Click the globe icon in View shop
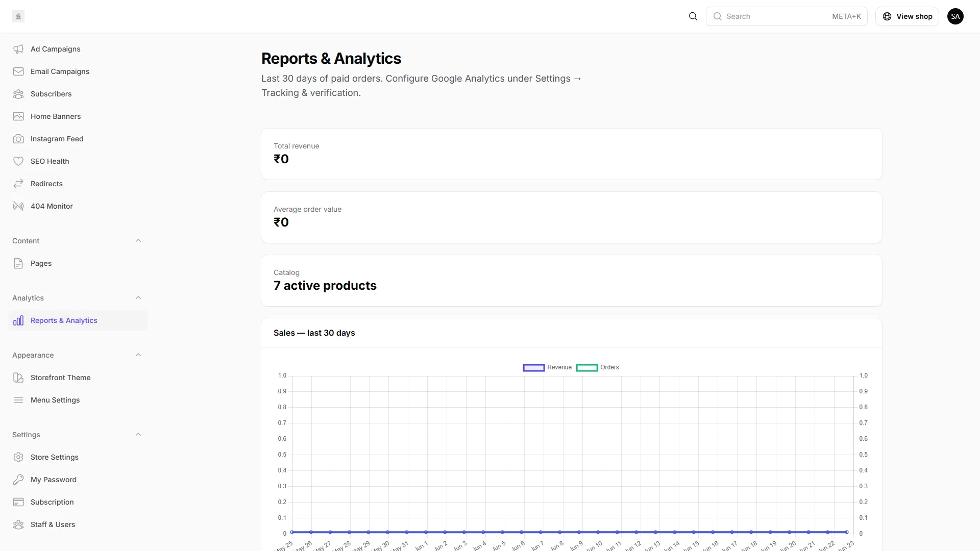Screen dimensions: 980x551 [x=887, y=16]
